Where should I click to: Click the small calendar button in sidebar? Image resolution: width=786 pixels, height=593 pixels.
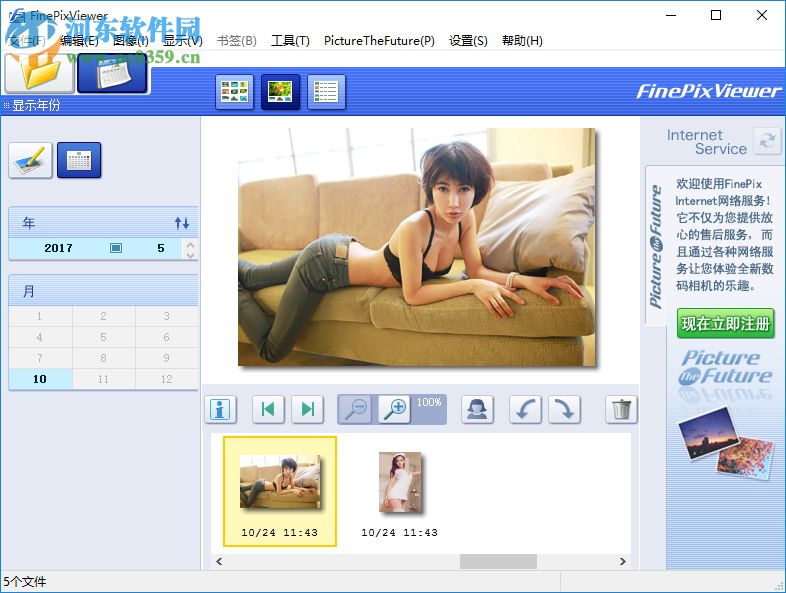[79, 160]
